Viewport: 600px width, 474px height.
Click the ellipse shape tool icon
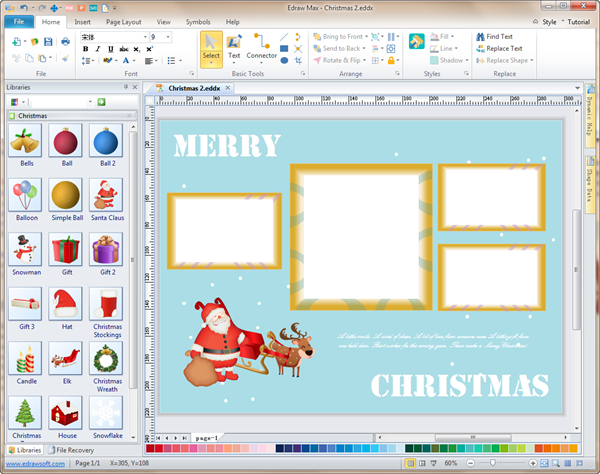(x=284, y=60)
